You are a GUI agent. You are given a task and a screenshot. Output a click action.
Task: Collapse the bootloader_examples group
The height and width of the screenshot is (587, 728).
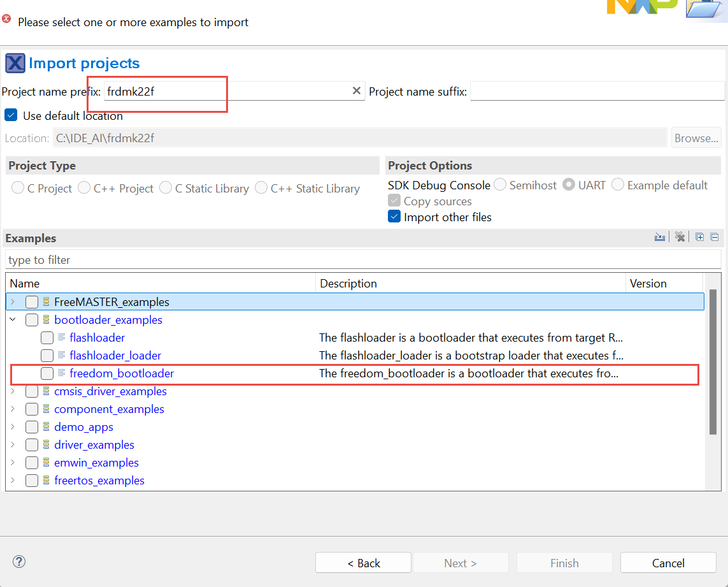pyautogui.click(x=13, y=320)
